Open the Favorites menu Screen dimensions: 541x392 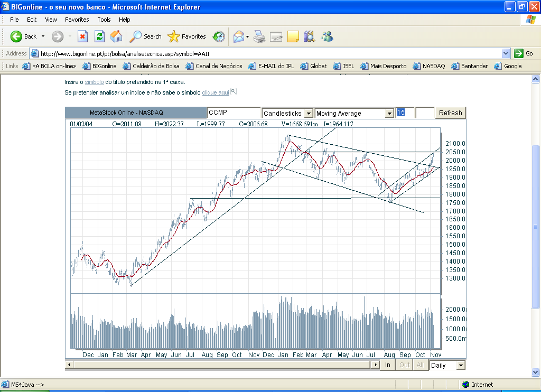(77, 20)
